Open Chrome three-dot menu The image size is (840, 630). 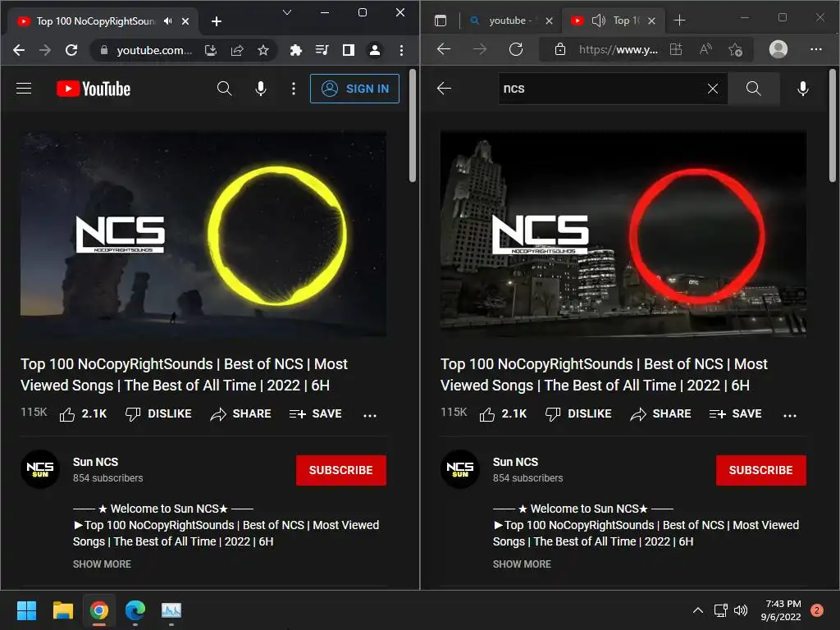coord(401,50)
